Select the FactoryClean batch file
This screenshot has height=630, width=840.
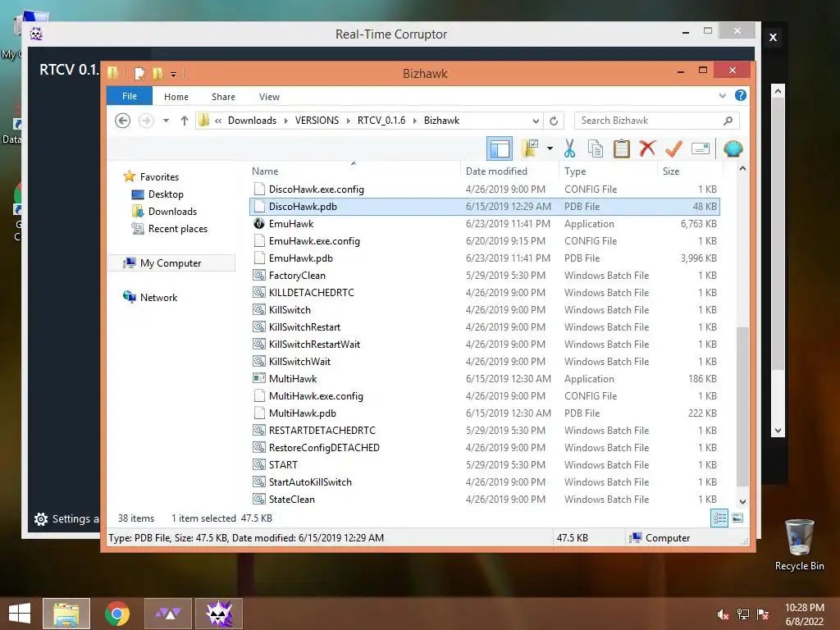484,276
